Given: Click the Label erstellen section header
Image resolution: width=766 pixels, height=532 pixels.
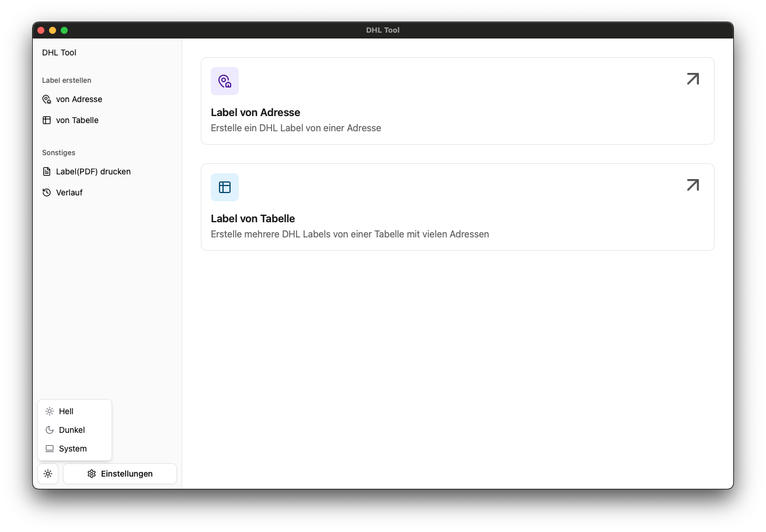Looking at the screenshot, I should pyautogui.click(x=67, y=80).
